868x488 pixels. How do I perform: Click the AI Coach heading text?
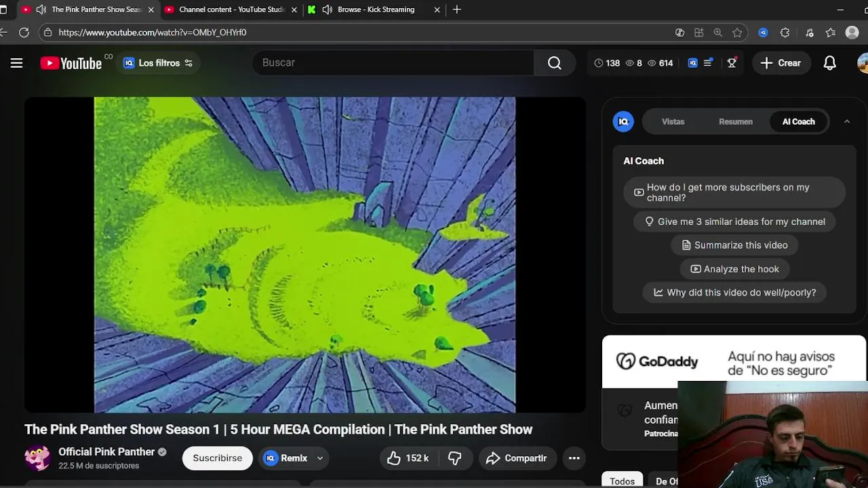click(x=644, y=161)
